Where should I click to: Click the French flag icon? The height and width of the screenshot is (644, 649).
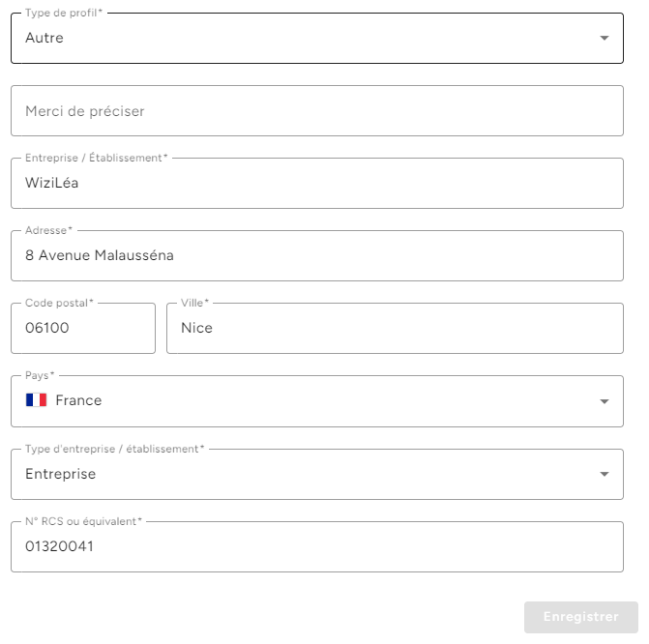(36, 400)
